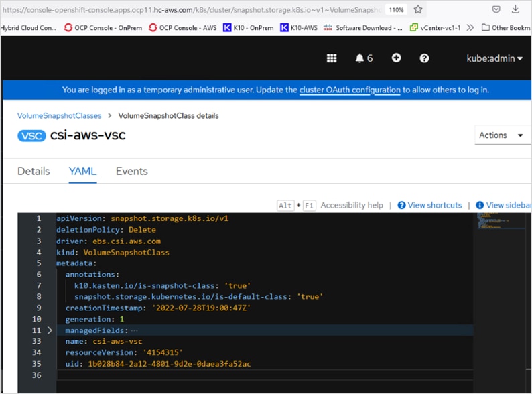Click the browser URL address bar

pyautogui.click(x=192, y=10)
